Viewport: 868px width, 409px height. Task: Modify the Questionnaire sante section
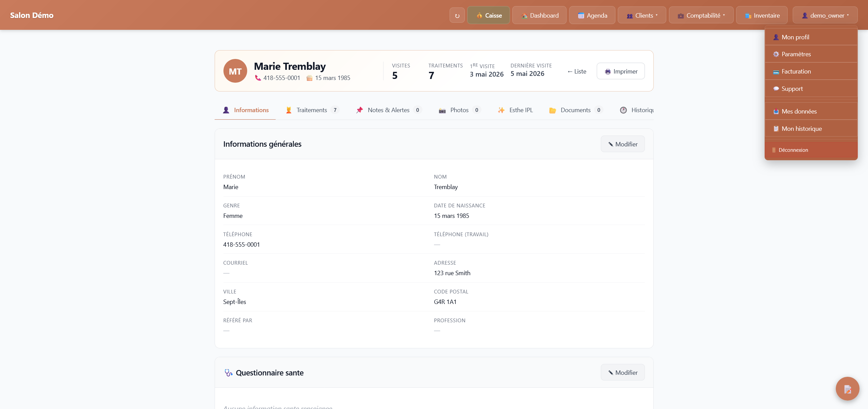point(623,373)
